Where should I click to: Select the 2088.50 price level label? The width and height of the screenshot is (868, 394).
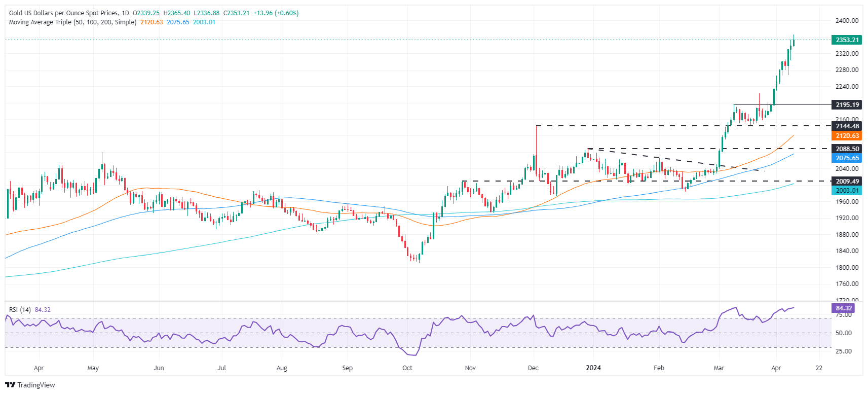coord(846,149)
